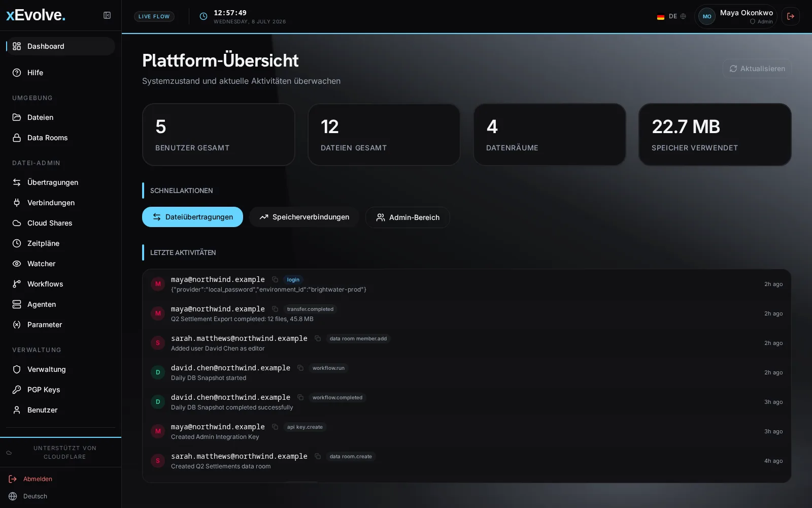The image size is (812, 508).
Task: Click the Speicher Verwendet card
Action: pos(715,135)
